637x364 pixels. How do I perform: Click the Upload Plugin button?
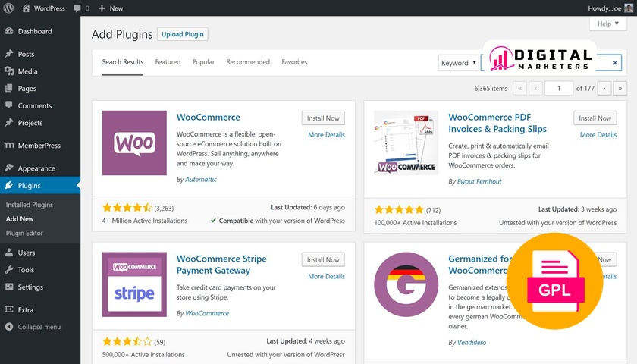[183, 34]
